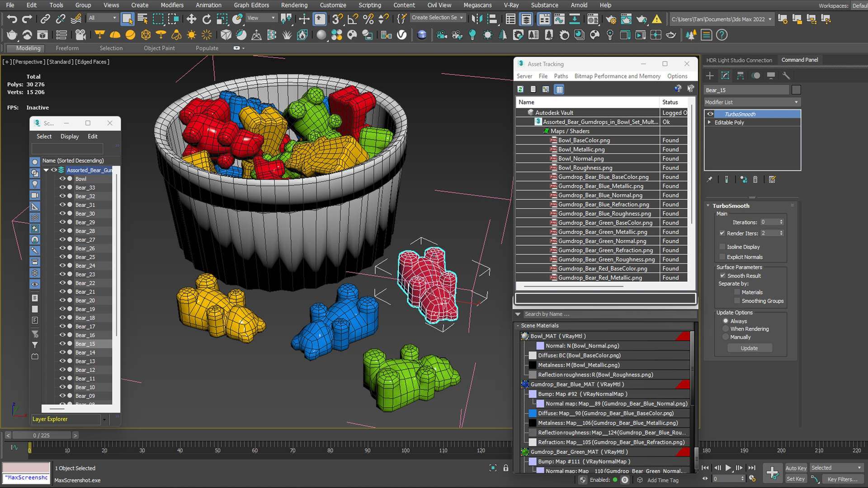Screen dimensions: 868x488
Task: Collapse the TurboSmooth rollout
Action: coord(708,206)
